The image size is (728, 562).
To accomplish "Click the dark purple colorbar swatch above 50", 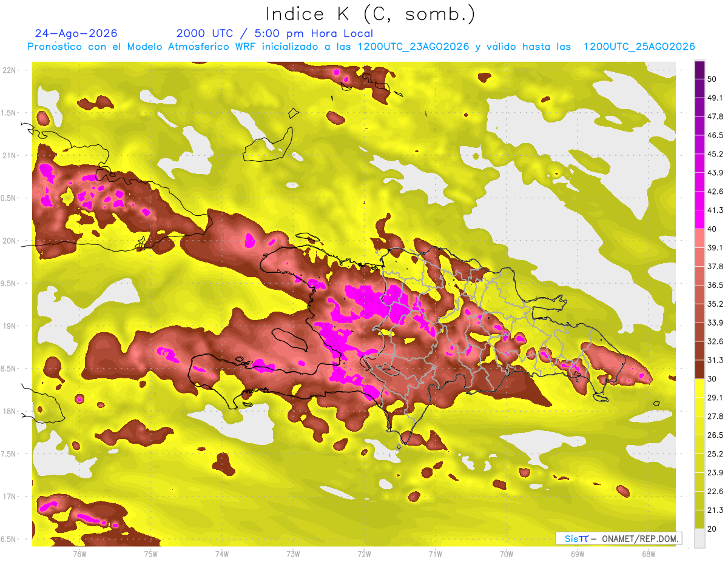I will click(x=699, y=70).
